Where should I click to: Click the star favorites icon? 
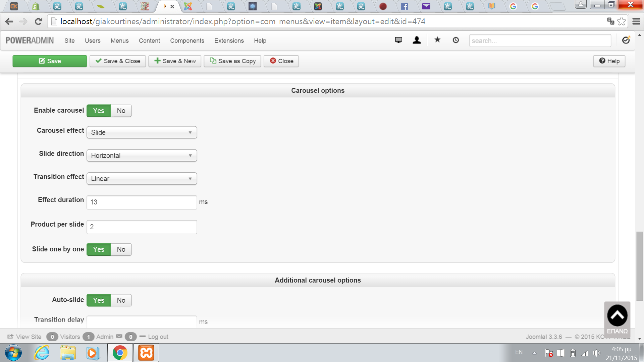tap(437, 40)
